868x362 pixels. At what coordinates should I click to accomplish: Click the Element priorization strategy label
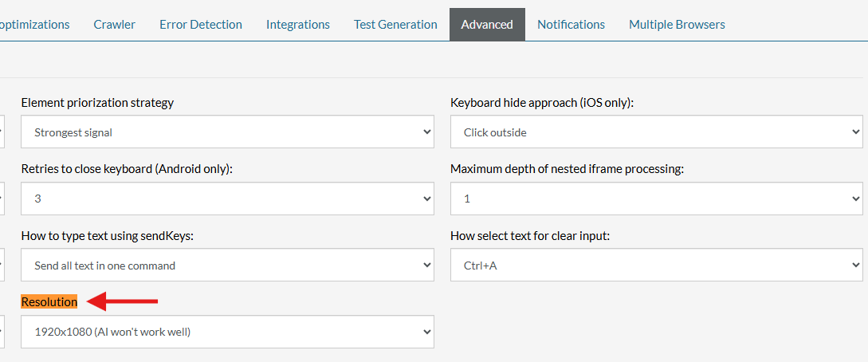tap(97, 102)
